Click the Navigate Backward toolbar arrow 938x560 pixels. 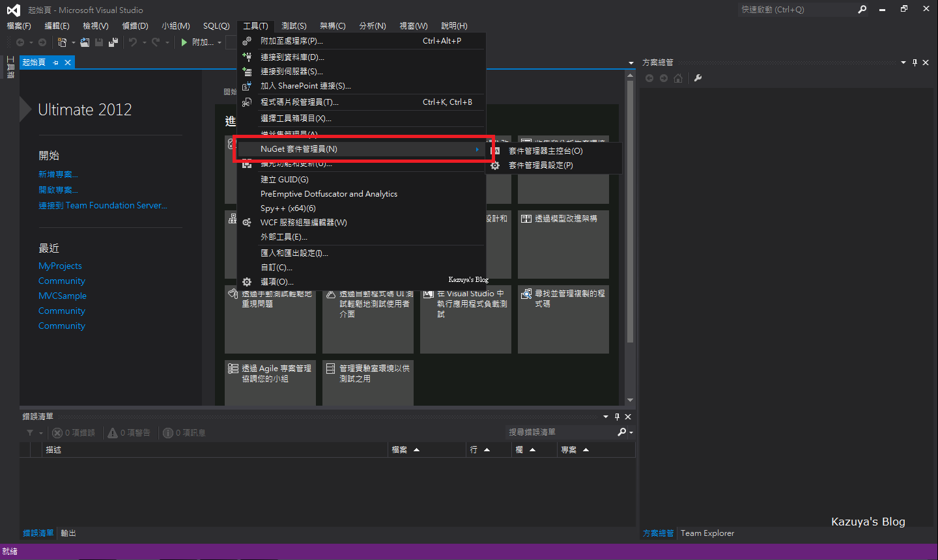pos(20,42)
